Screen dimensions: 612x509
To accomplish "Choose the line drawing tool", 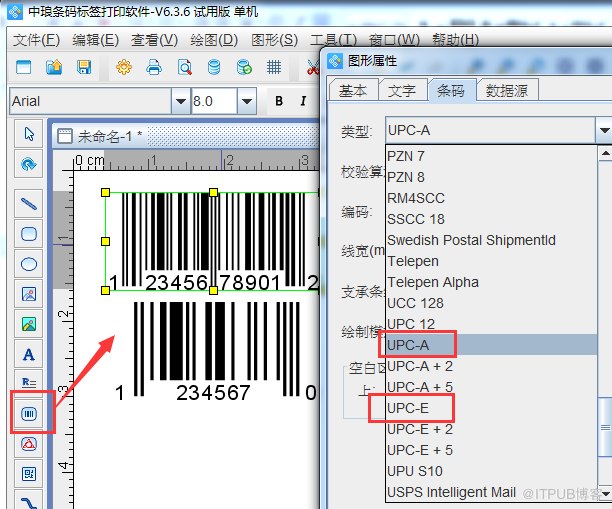I will (x=29, y=203).
